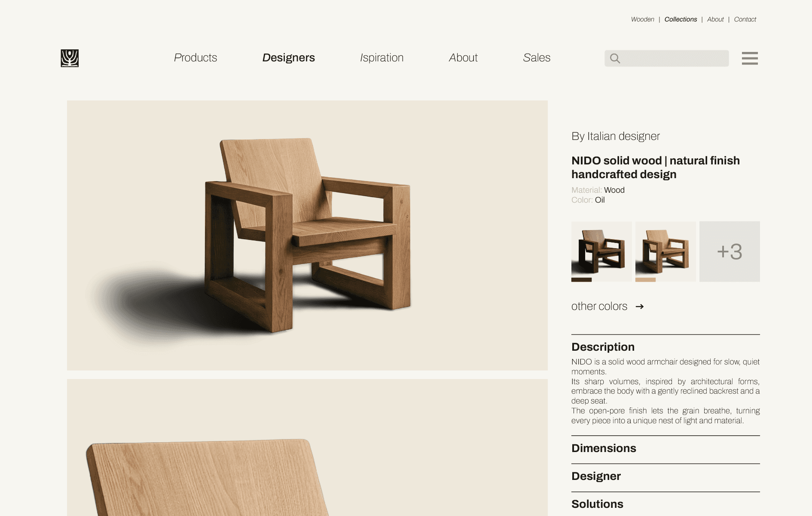This screenshot has height=516, width=812.
Task: Click the magnifying glass search icon
Action: tap(615, 58)
